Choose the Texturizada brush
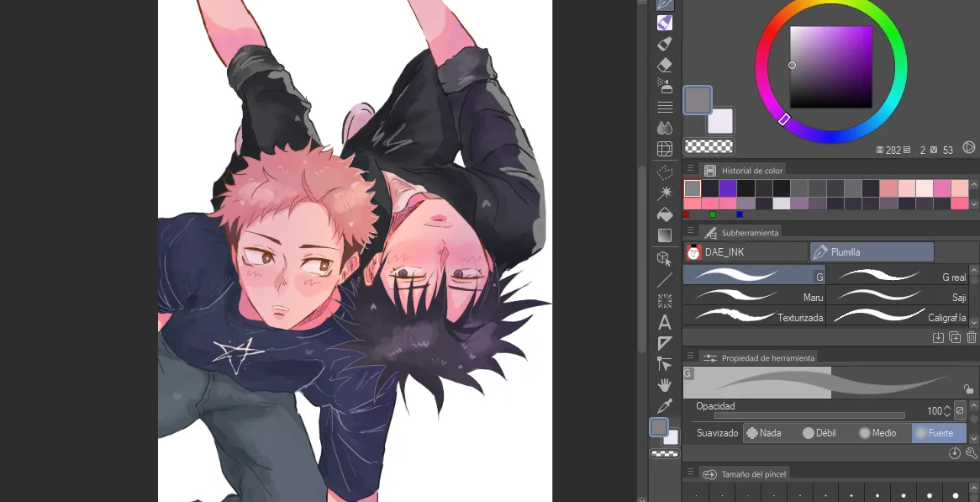Image resolution: width=980 pixels, height=502 pixels. [x=755, y=315]
